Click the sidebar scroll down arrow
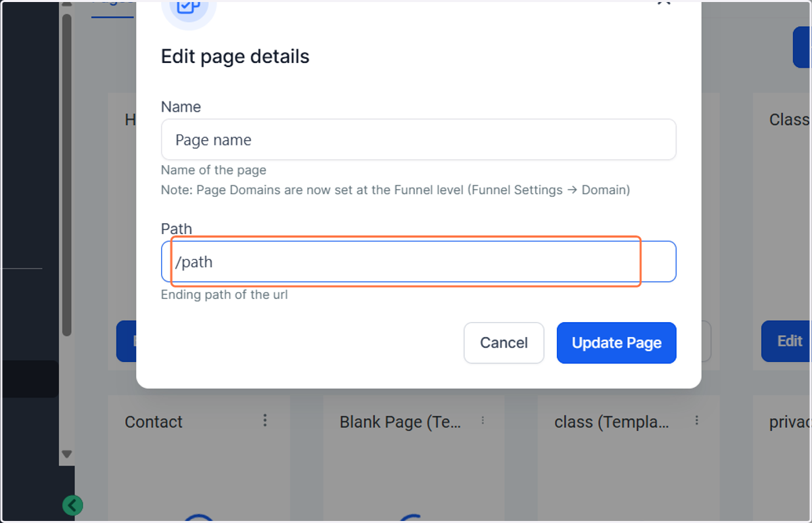Image resolution: width=812 pixels, height=523 pixels. (x=66, y=454)
